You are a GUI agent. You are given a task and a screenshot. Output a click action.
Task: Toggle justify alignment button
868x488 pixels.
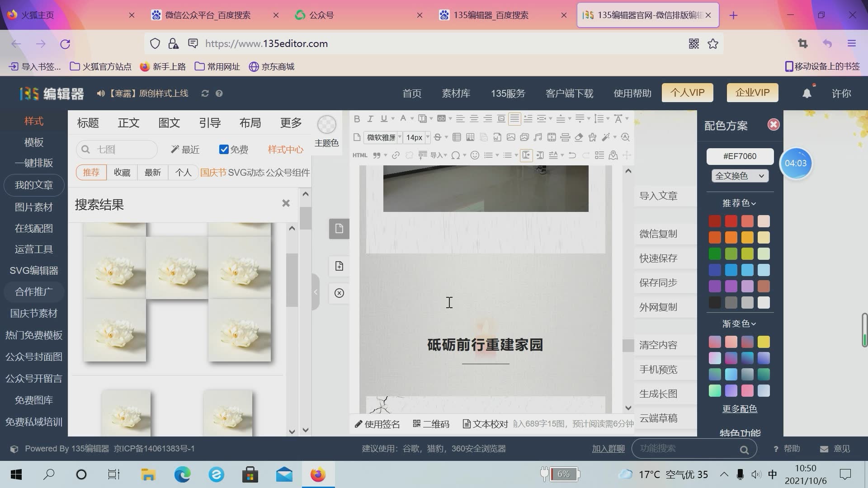[x=514, y=119]
